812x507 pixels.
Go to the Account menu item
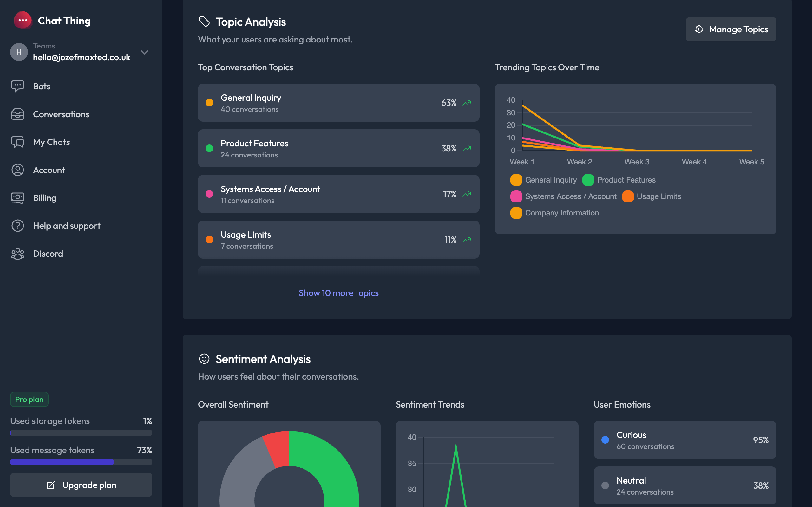(49, 170)
